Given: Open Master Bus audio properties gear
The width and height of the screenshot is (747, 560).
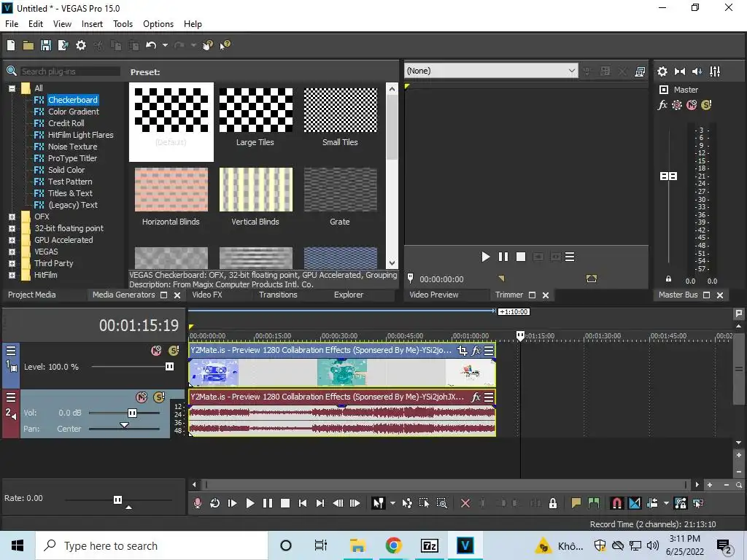Looking at the screenshot, I should pos(662,71).
